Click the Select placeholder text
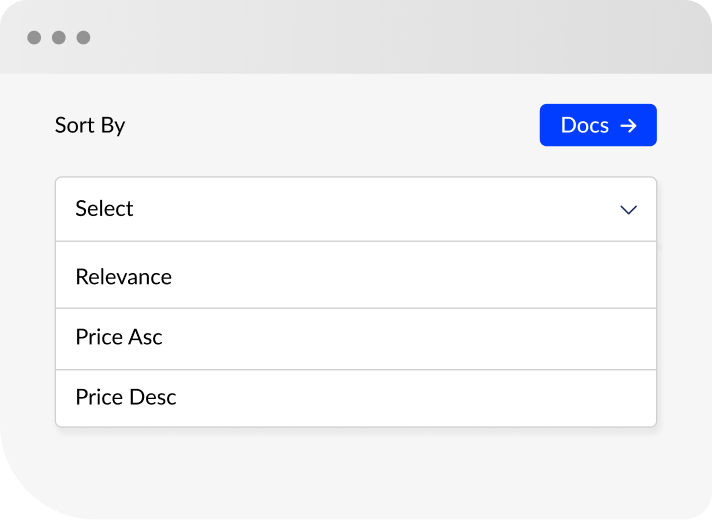712x520 pixels. tap(104, 209)
